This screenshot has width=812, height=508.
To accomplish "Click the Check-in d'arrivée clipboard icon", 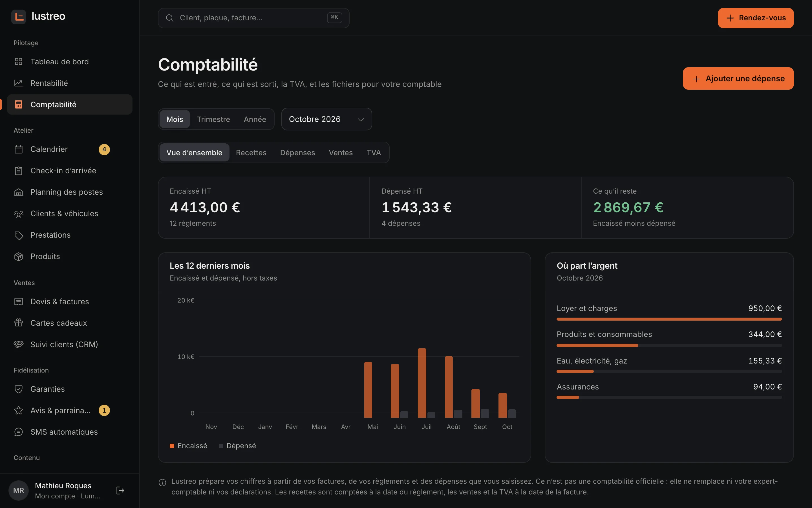I will [18, 171].
